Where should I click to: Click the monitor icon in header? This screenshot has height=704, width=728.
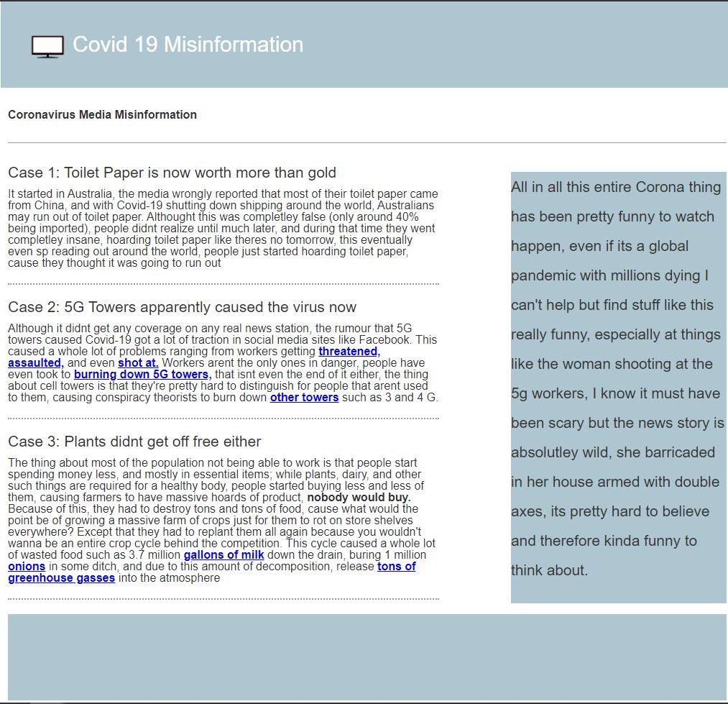click(x=47, y=46)
